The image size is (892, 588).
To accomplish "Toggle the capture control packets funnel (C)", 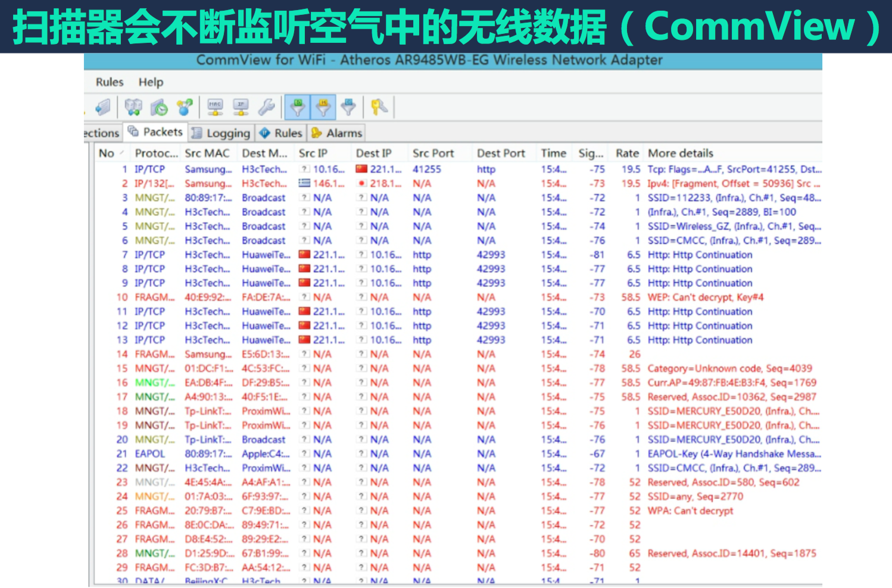I will coord(348,107).
